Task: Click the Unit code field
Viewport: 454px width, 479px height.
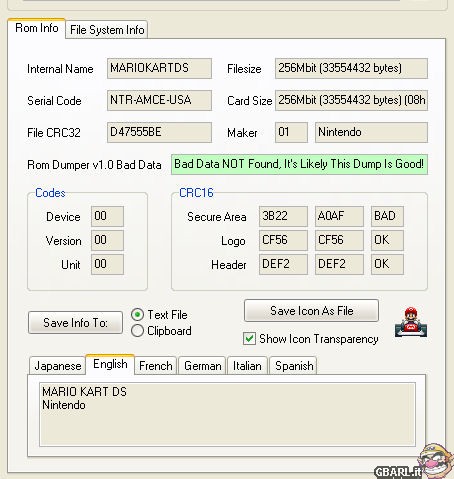Action: point(107,264)
